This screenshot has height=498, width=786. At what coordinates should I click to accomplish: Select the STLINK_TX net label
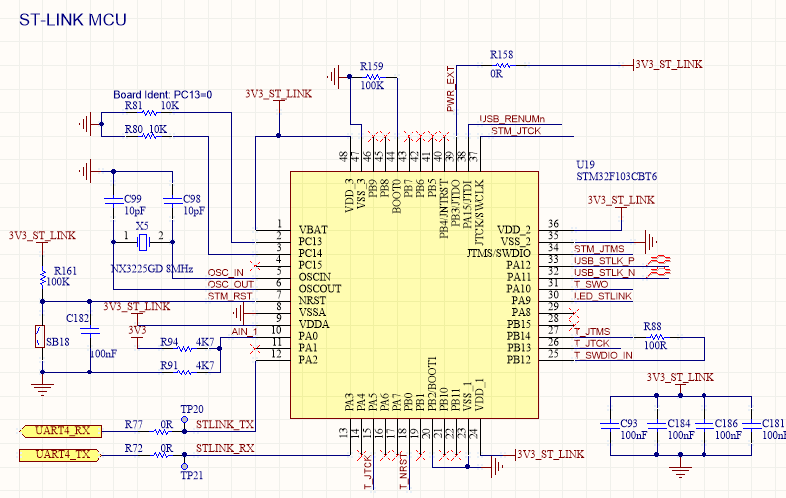225,424
